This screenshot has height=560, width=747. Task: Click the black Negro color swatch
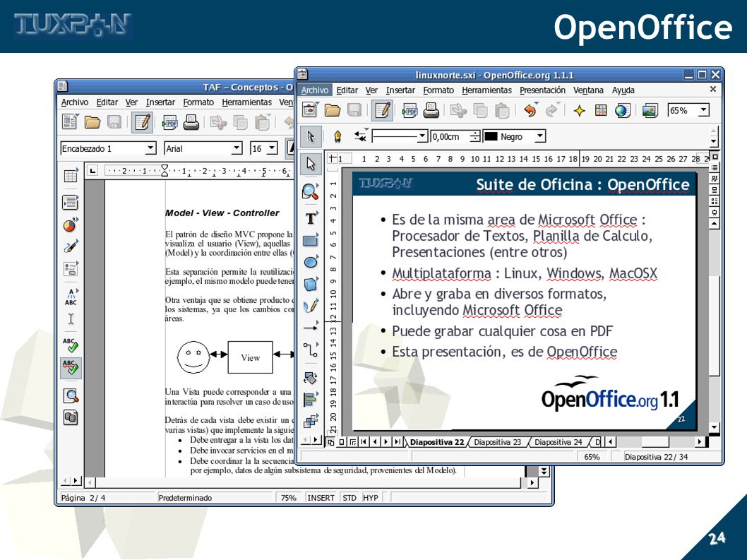491,137
